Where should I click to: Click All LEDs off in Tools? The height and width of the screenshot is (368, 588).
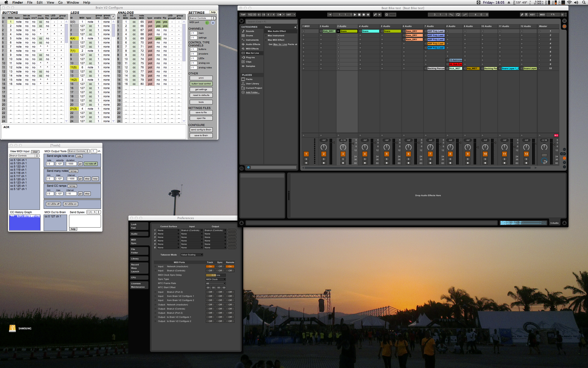pos(53,204)
